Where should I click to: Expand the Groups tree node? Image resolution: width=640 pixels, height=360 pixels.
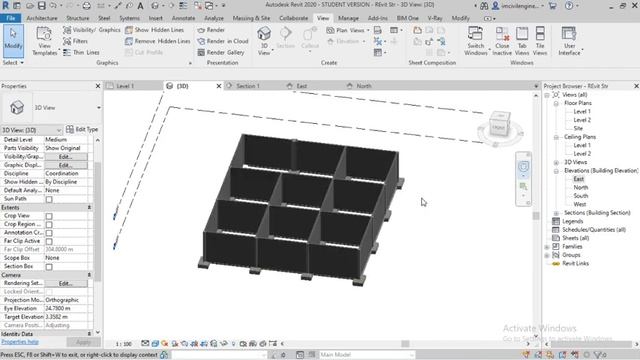click(x=547, y=256)
